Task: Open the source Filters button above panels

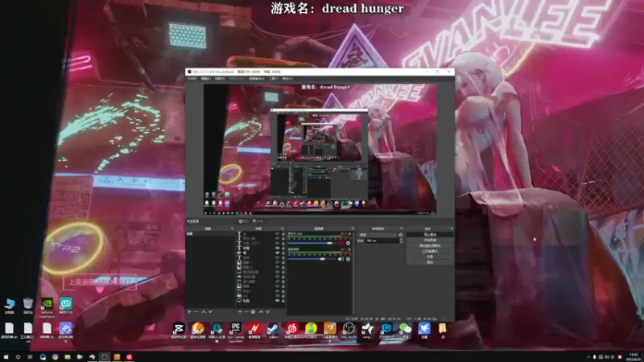Action: point(259,221)
